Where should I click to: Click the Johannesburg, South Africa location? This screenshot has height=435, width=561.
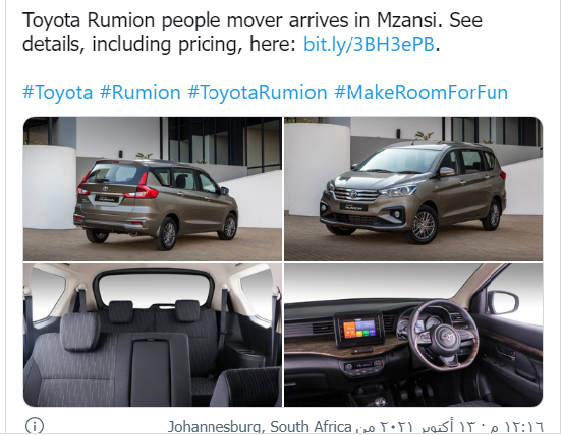[259, 426]
